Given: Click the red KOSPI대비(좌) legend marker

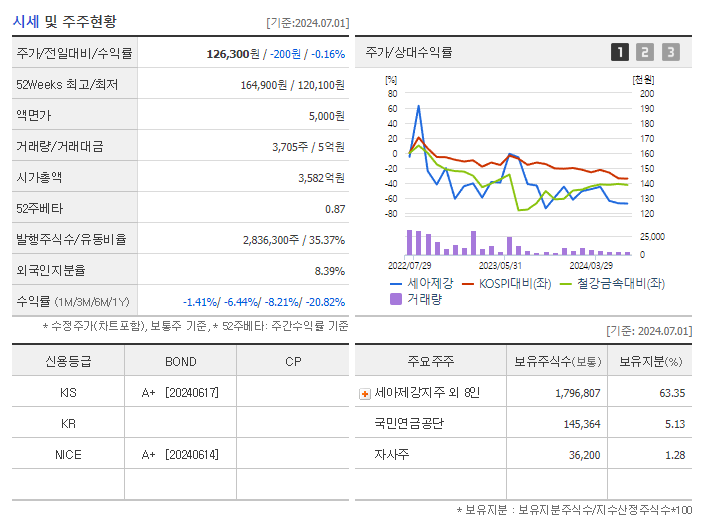Looking at the screenshot, I should (x=467, y=284).
